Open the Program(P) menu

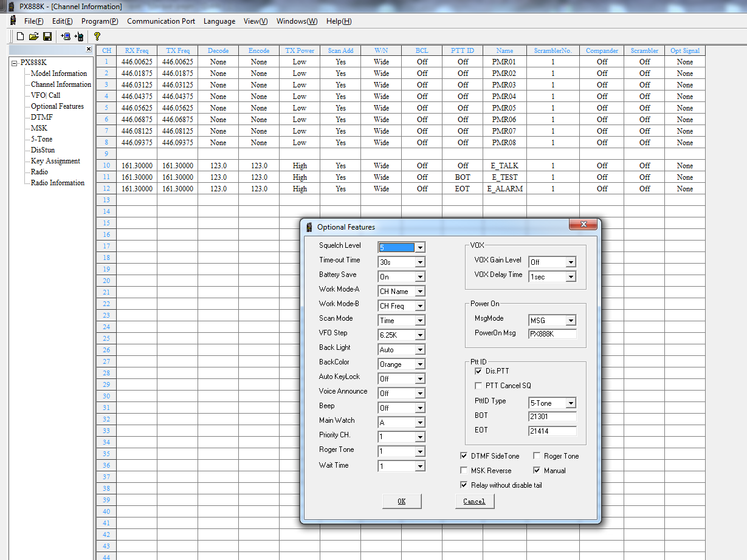click(100, 21)
